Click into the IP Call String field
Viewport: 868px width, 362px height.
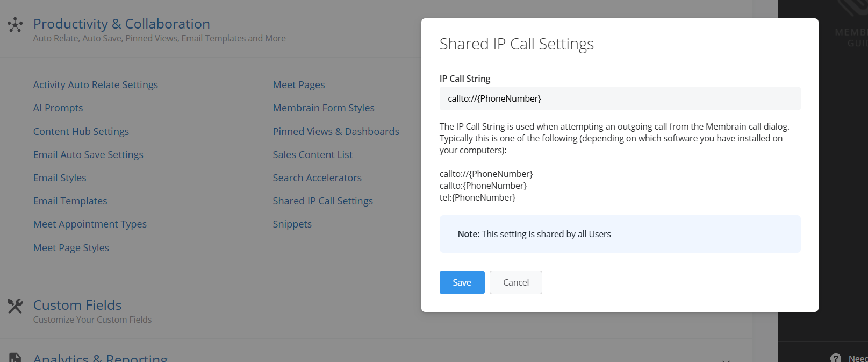[620, 98]
